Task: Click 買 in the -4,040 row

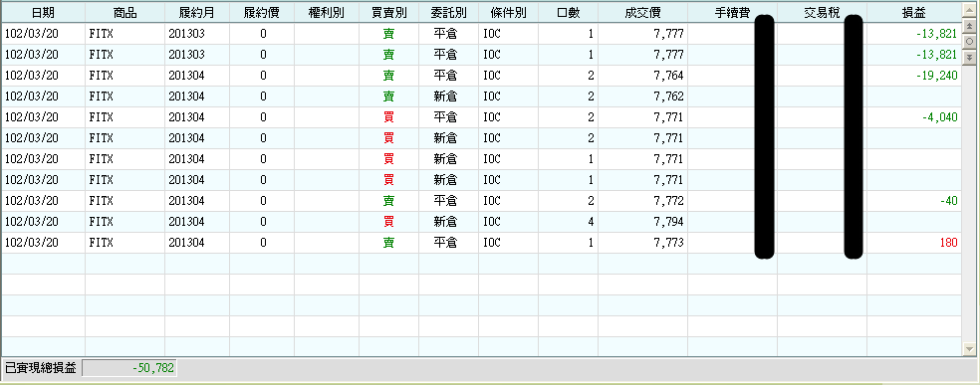Action: pyautogui.click(x=388, y=117)
